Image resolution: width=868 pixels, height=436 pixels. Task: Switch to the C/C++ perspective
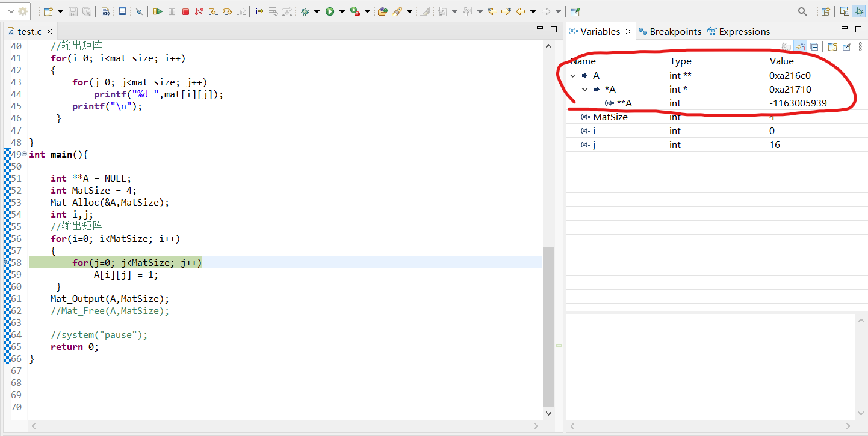click(x=845, y=11)
